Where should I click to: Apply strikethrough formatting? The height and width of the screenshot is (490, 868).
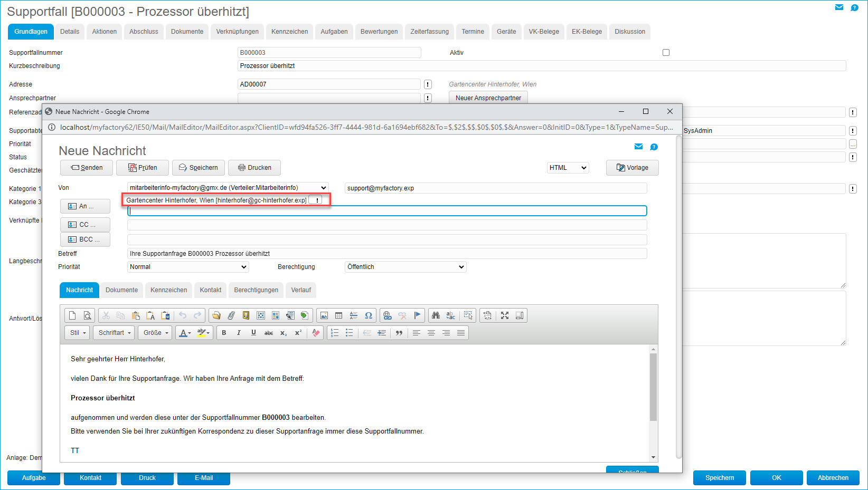pyautogui.click(x=269, y=333)
